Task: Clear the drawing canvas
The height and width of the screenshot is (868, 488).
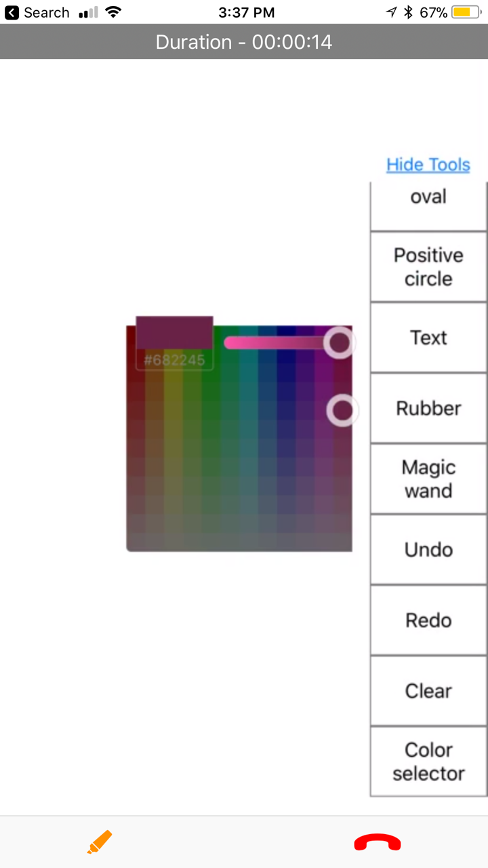Action: click(428, 690)
